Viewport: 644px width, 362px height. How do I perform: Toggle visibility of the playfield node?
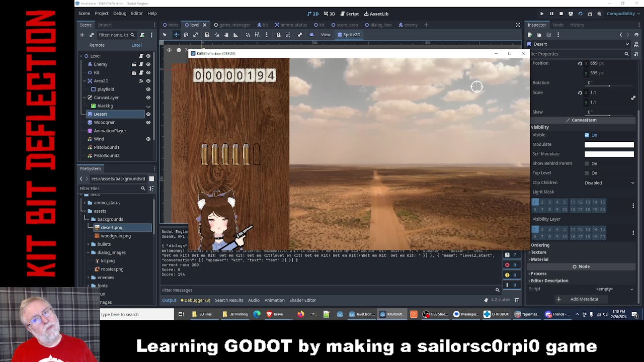pos(148,89)
